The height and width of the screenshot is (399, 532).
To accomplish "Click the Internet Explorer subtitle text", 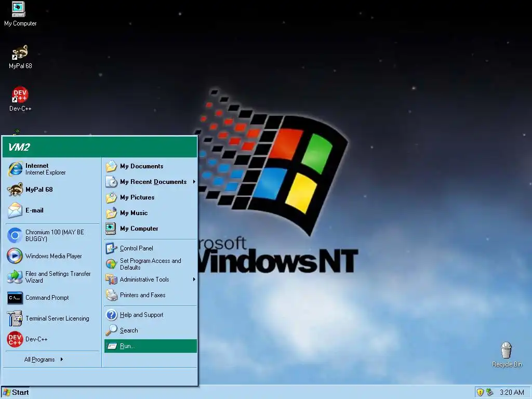I will (x=46, y=172).
